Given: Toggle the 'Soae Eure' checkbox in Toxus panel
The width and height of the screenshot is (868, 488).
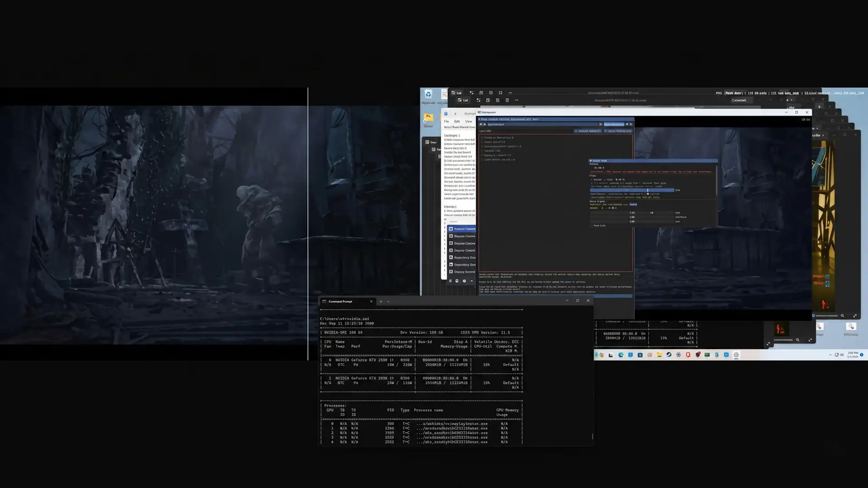Looking at the screenshot, I should (592, 225).
